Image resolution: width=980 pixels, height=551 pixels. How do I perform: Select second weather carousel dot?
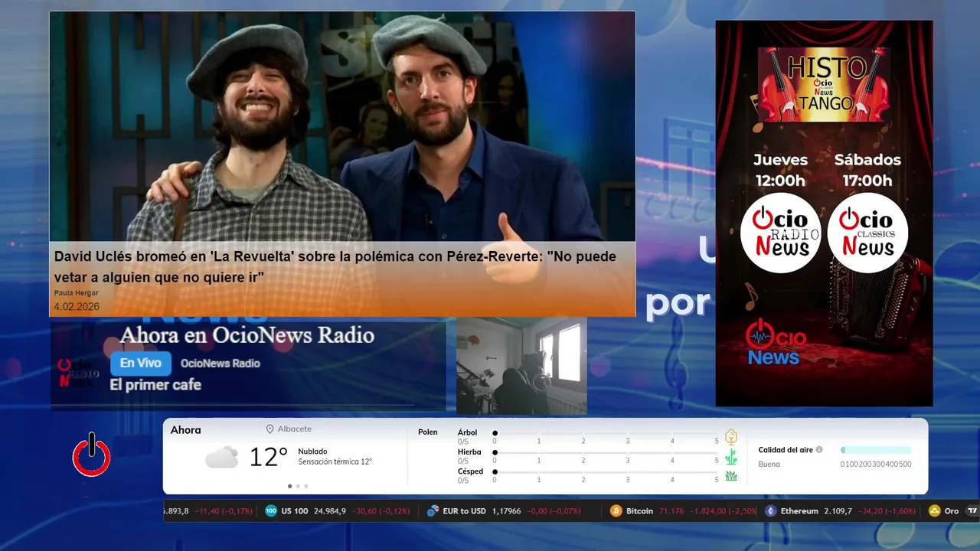[298, 486]
